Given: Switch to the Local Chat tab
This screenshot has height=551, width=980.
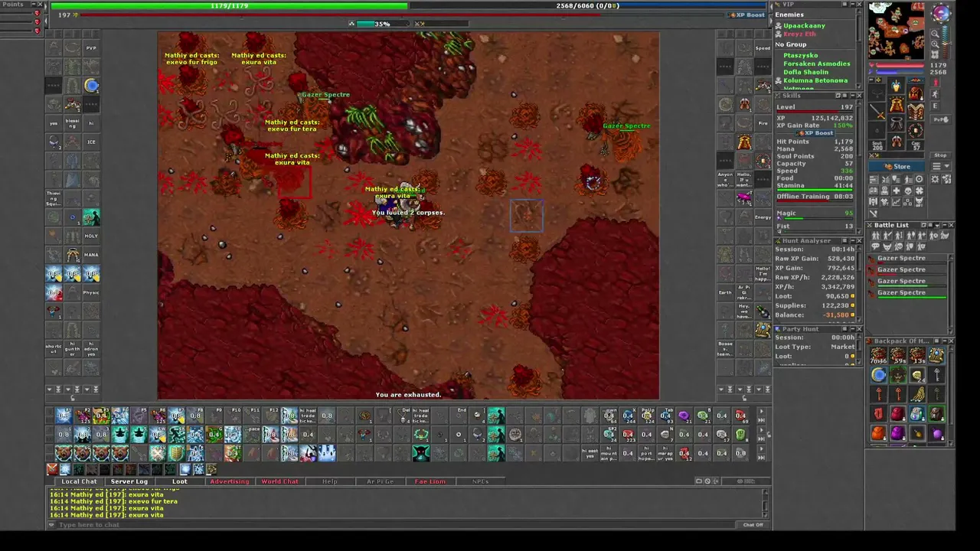Looking at the screenshot, I should [79, 481].
